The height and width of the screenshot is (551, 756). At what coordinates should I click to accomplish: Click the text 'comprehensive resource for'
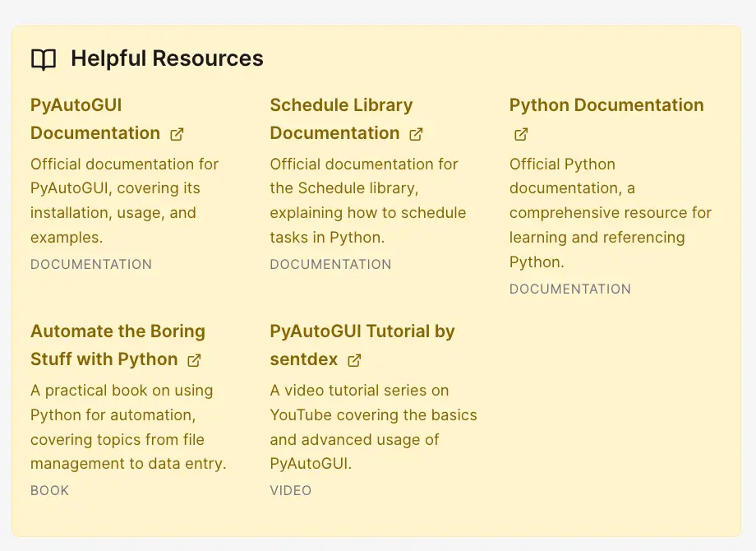point(611,213)
